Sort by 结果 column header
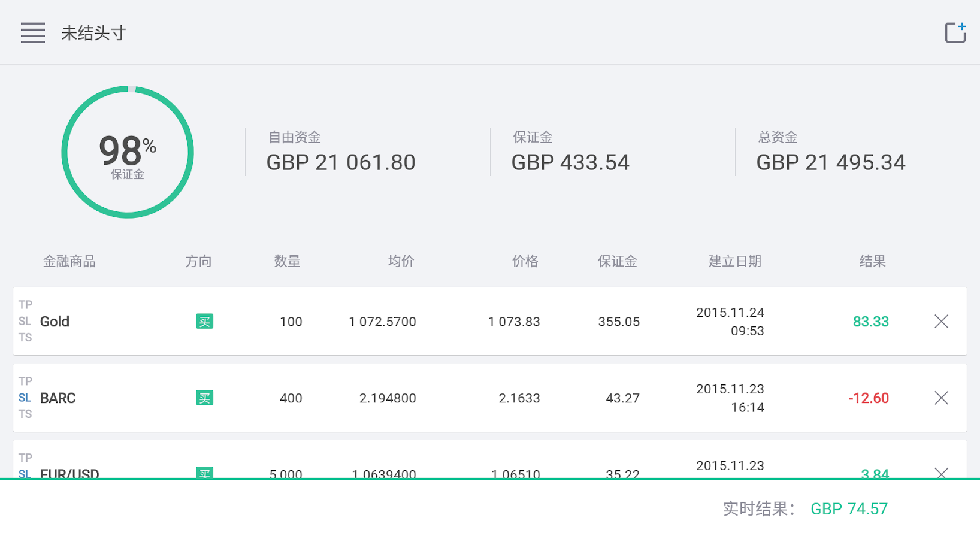Viewport: 980px width, 539px height. (x=872, y=261)
